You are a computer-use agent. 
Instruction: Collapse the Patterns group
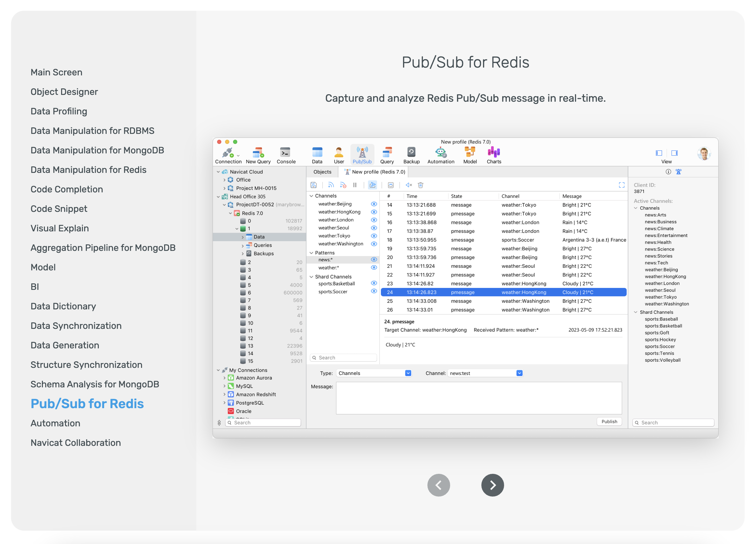[311, 253]
